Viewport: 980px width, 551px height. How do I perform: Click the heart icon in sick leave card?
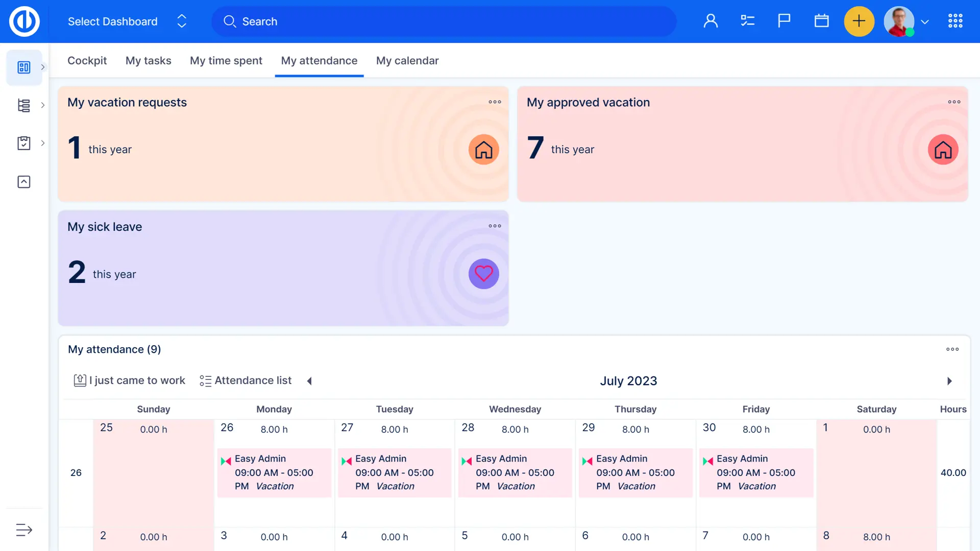[x=483, y=274]
